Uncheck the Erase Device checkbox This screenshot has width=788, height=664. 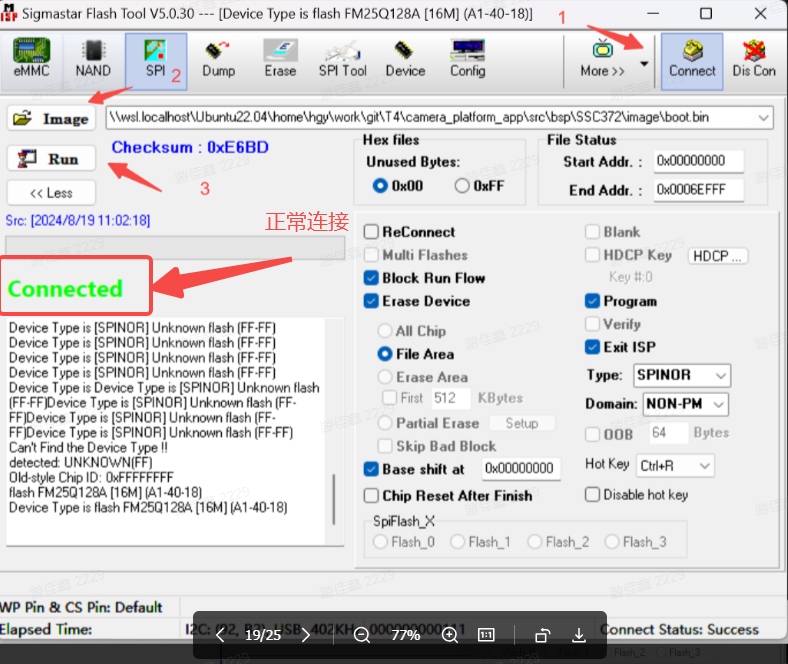coord(371,301)
